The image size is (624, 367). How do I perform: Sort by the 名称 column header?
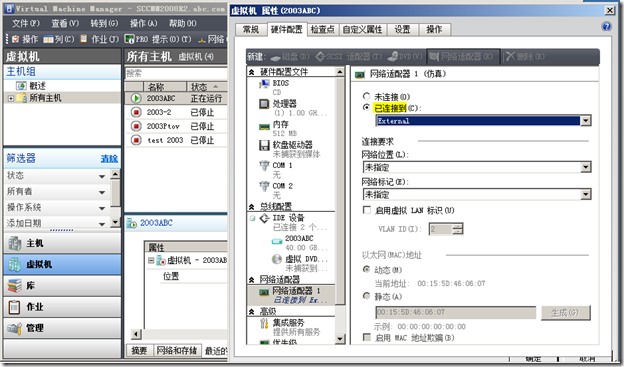pos(165,86)
